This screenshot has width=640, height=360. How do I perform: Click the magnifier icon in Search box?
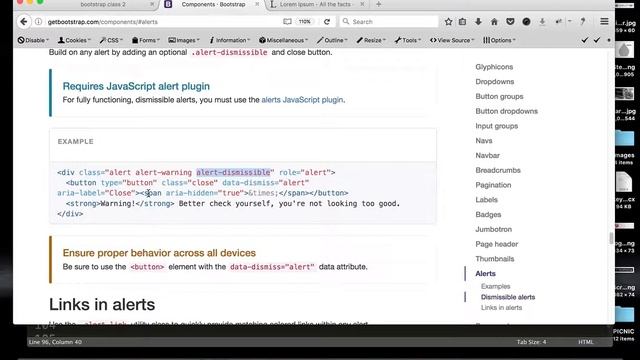346,21
